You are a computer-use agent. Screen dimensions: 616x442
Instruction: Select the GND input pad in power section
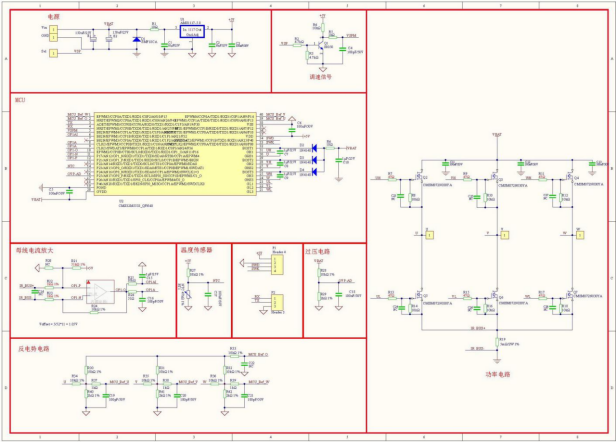coord(53,37)
